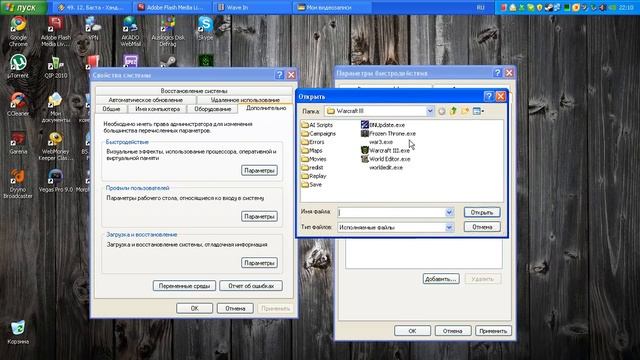Image resolution: width=640 pixels, height=360 pixels.
Task: Launch Adobe Flash Media Live Encoder shortcut
Action: tap(56, 31)
